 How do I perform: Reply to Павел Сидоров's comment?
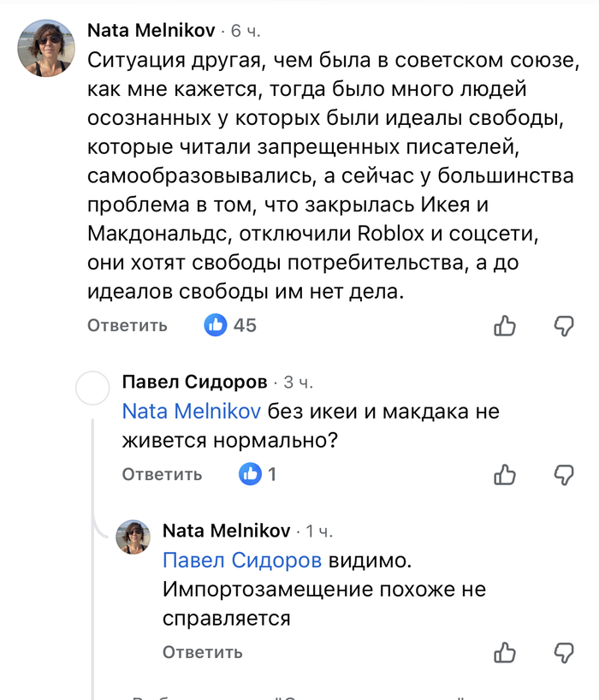pos(162,475)
